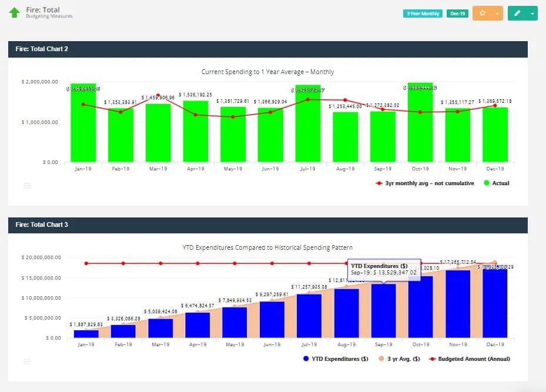Click the Mar-19 blue bar in Chart 3
Image resolution: width=546 pixels, height=392 pixels.
tap(160, 328)
